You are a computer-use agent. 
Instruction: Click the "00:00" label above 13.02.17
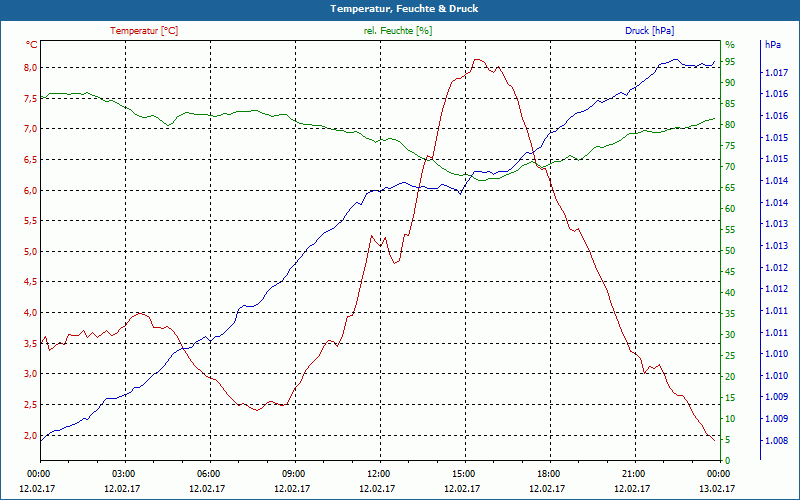719,473
